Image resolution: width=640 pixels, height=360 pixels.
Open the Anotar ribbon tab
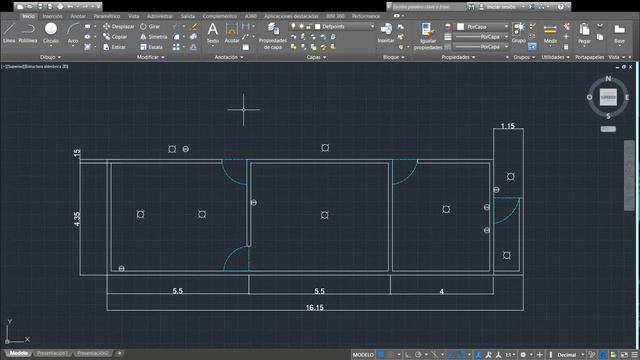click(x=78, y=16)
